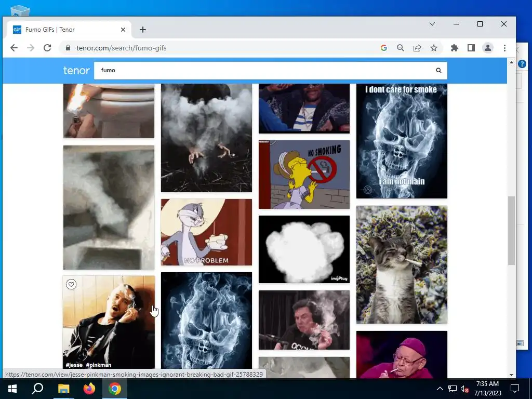Open the 'i dont care for smoke' GIF
Viewport: 532px width, 399px height.
[x=402, y=141]
